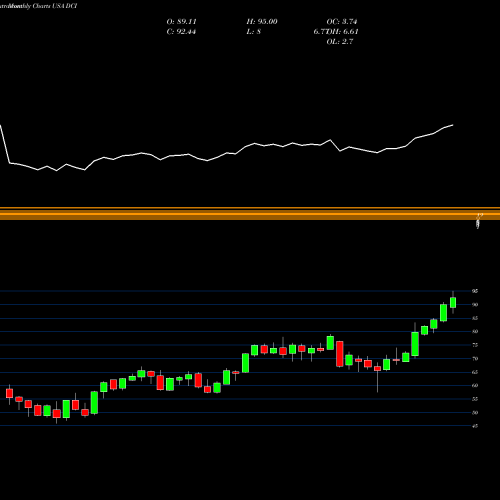Click the 45 price axis label
The height and width of the screenshot is (500, 500).
(x=475, y=426)
